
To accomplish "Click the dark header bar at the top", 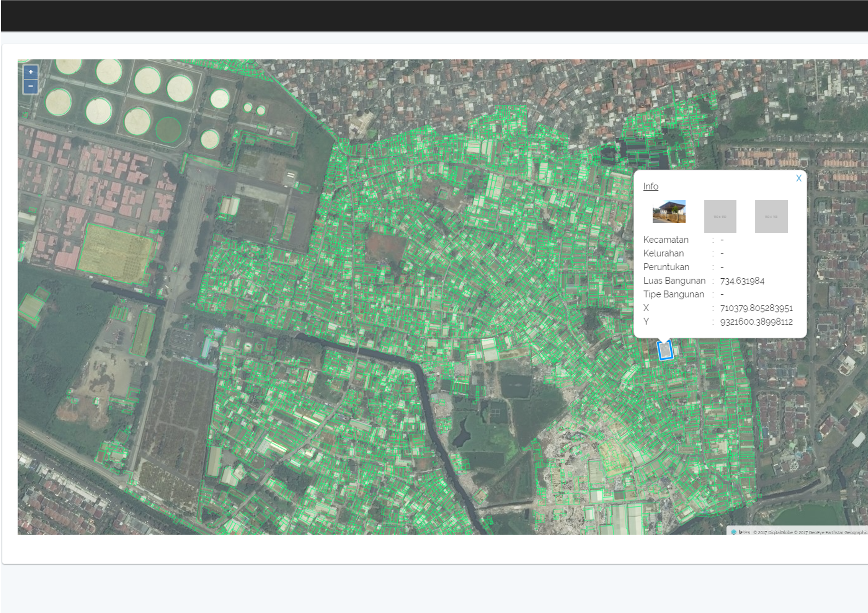I will (434, 16).
